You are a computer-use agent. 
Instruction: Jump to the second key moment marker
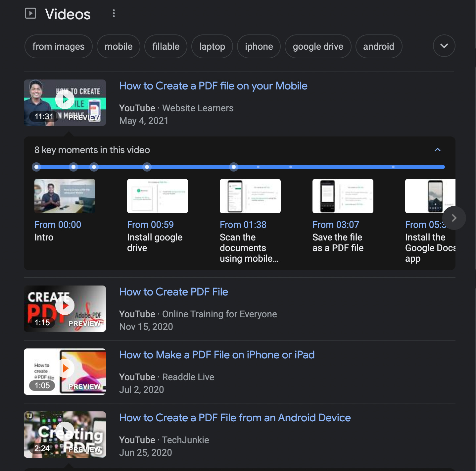point(74,167)
